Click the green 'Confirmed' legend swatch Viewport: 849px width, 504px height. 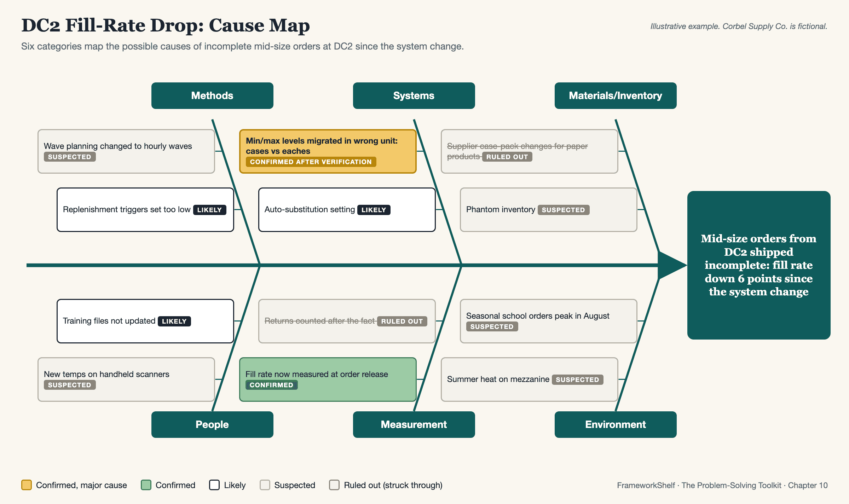pyautogui.click(x=146, y=485)
